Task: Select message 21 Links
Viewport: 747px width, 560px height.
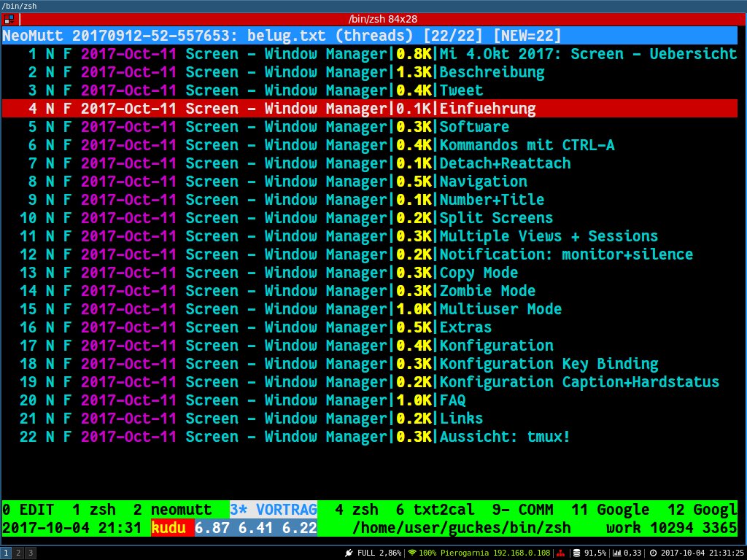Action: [369, 419]
